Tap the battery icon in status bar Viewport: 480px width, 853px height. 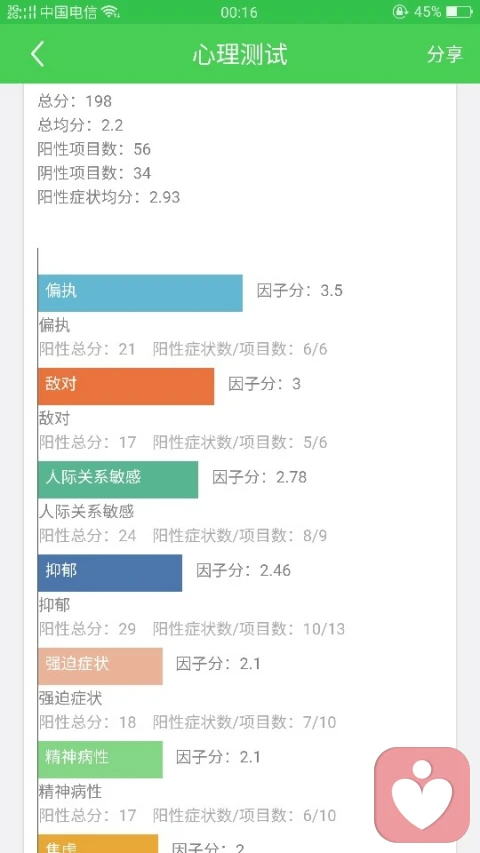tap(459, 11)
